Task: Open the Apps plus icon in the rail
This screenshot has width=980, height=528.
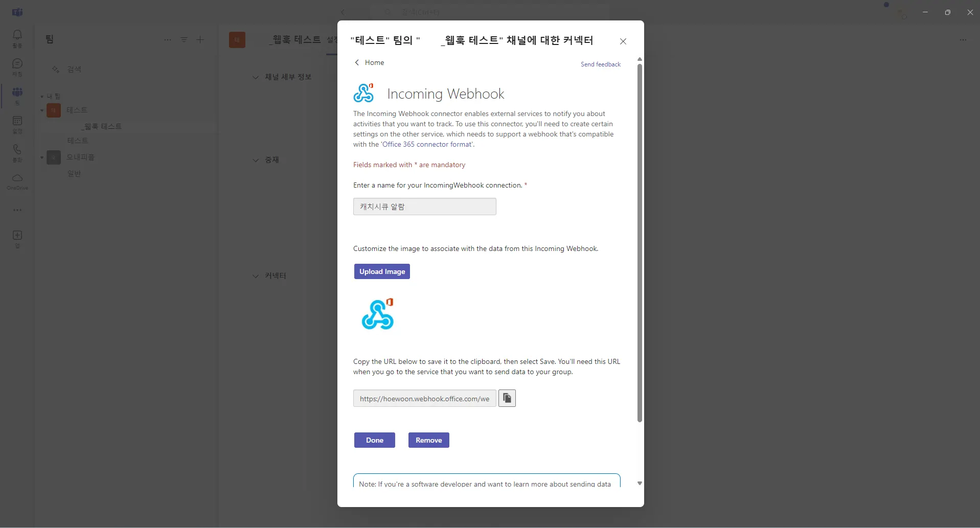Action: coord(17,238)
